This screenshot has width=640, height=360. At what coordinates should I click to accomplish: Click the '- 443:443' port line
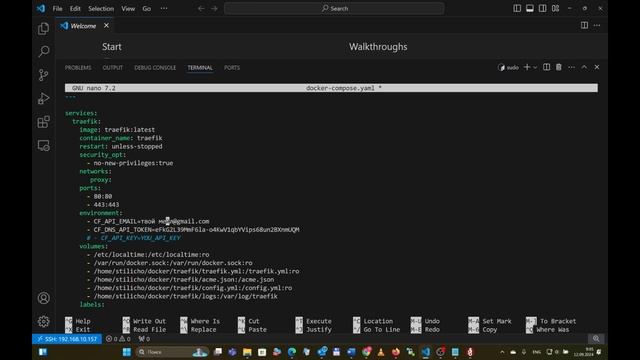click(103, 204)
